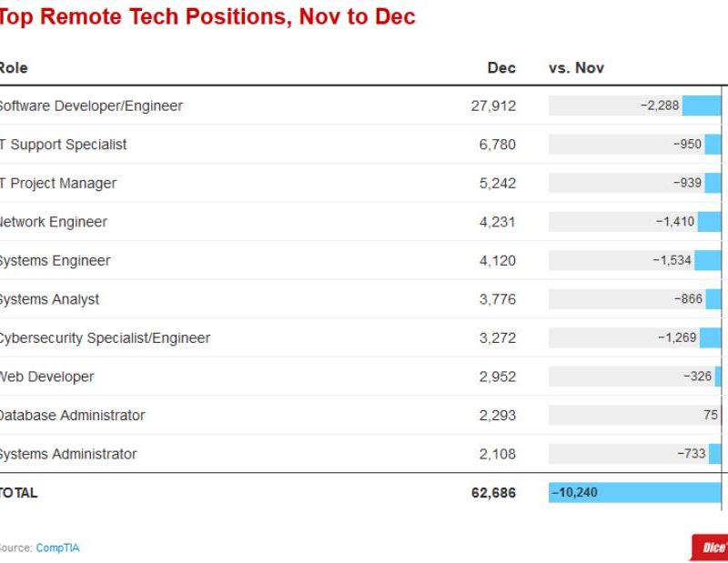Select the IT Project Manager role name
This screenshot has width=728, height=563.
tap(58, 183)
